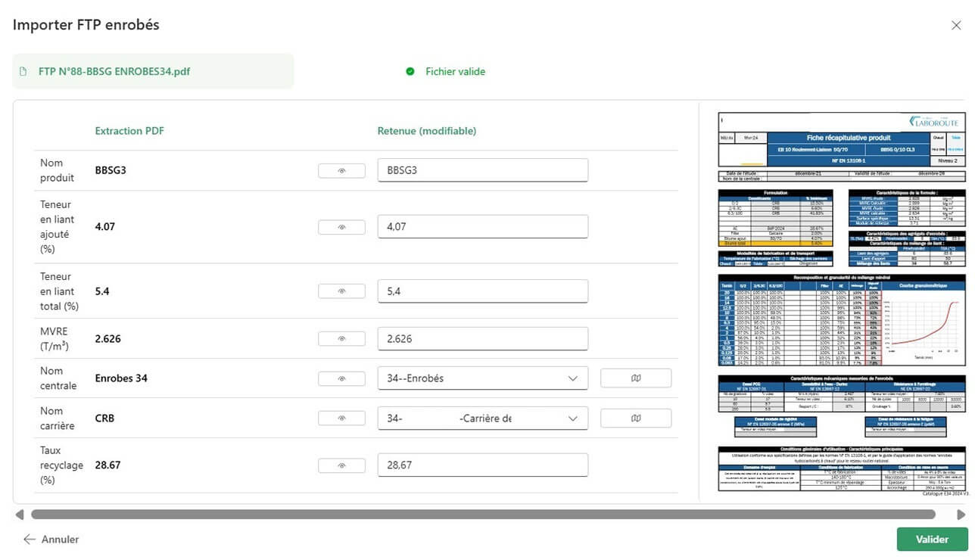The width and height of the screenshot is (975, 560).
Task: Click the Teneur en liant total field 5,4
Action: coord(483,291)
